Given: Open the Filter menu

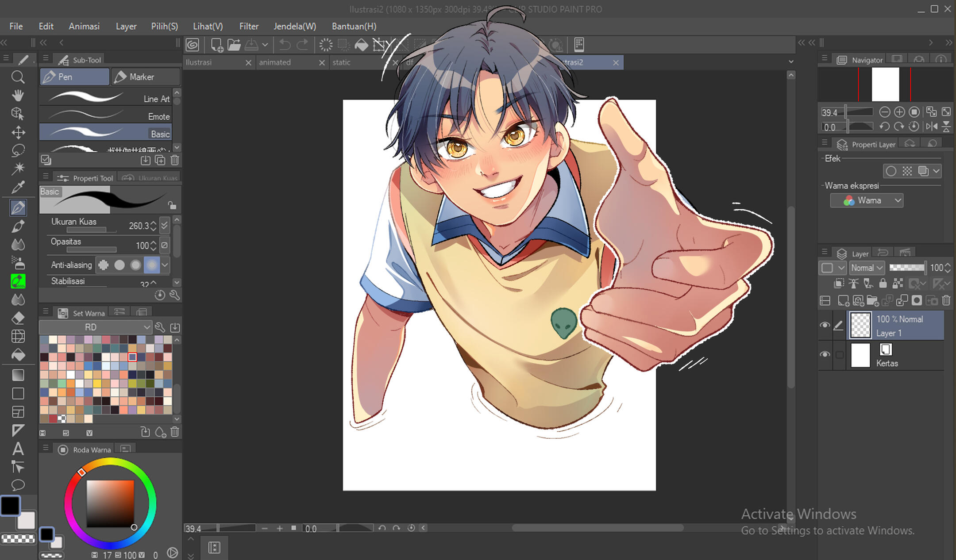Looking at the screenshot, I should pyautogui.click(x=249, y=26).
